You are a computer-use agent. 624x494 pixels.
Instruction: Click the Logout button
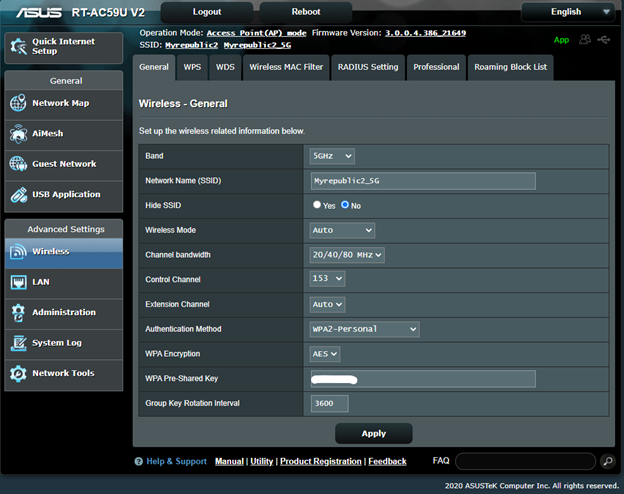pyautogui.click(x=207, y=12)
